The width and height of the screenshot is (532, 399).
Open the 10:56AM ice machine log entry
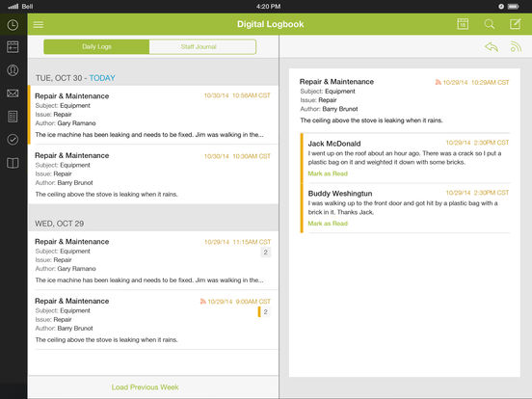click(x=153, y=115)
